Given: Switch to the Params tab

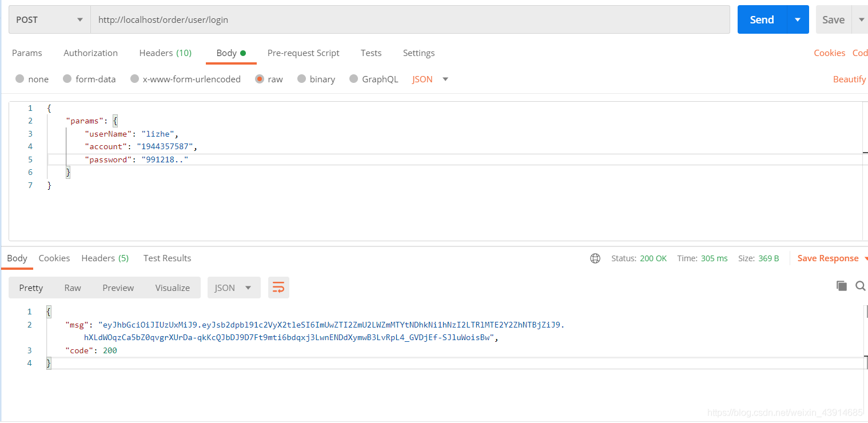Looking at the screenshot, I should (27, 53).
